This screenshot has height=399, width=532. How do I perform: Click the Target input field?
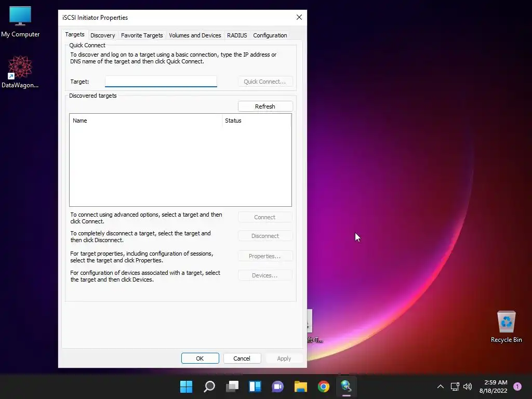click(161, 82)
